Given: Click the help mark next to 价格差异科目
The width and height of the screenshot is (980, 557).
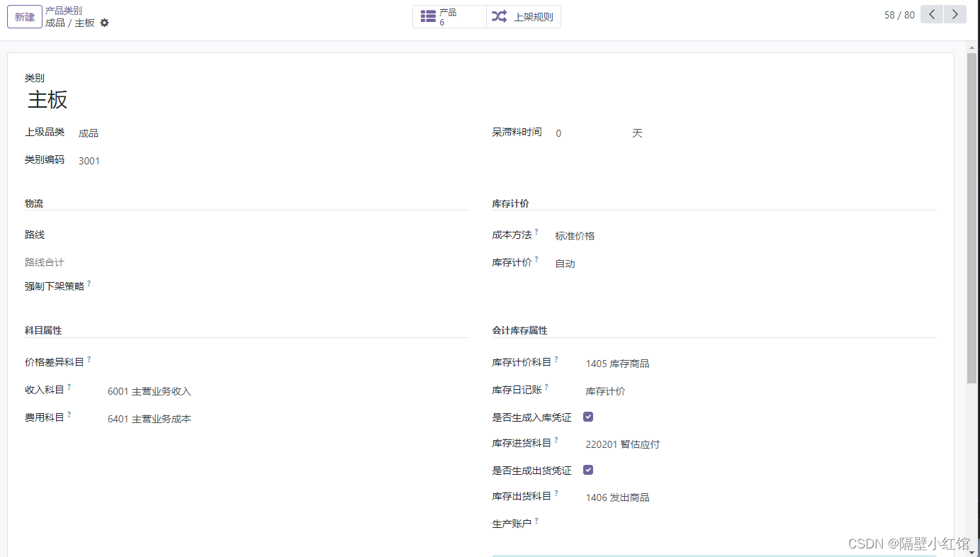Looking at the screenshot, I should [x=89, y=359].
